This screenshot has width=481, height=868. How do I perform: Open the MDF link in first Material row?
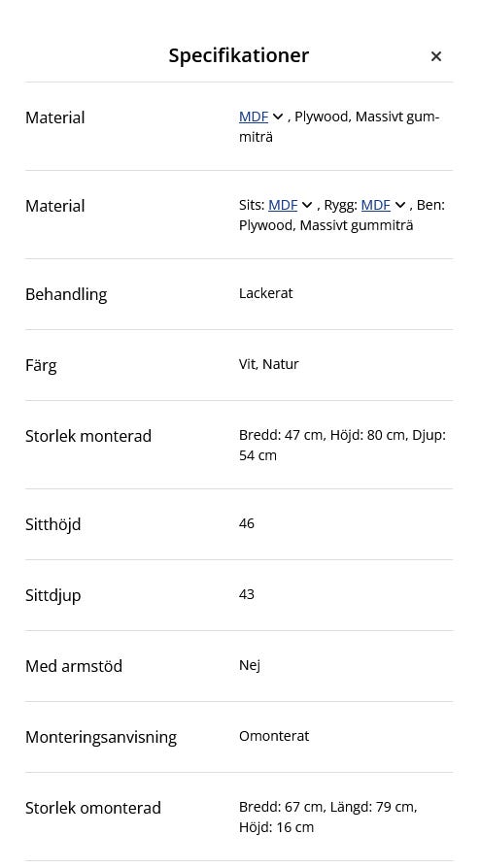(x=254, y=117)
